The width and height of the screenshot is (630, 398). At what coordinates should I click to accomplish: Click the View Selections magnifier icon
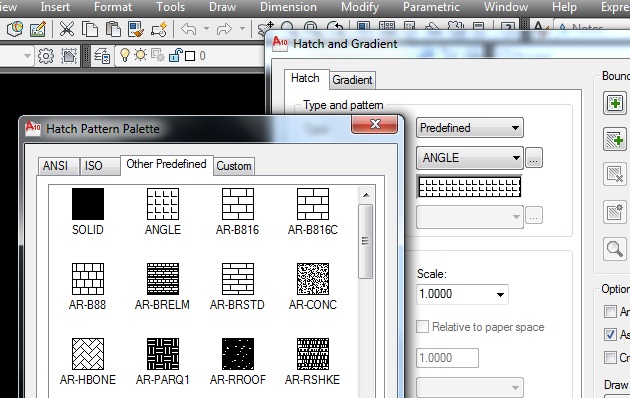click(x=615, y=249)
